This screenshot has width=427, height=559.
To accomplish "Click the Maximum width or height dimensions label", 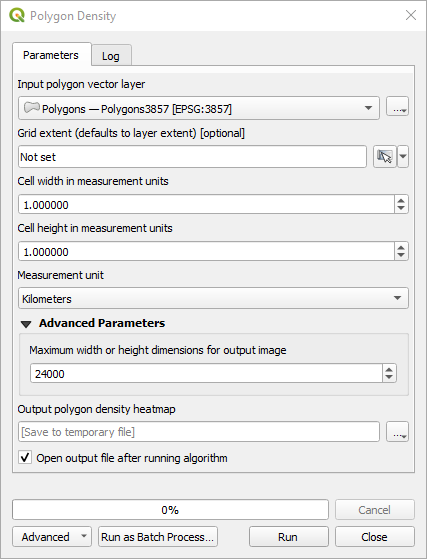I will pyautogui.click(x=158, y=350).
